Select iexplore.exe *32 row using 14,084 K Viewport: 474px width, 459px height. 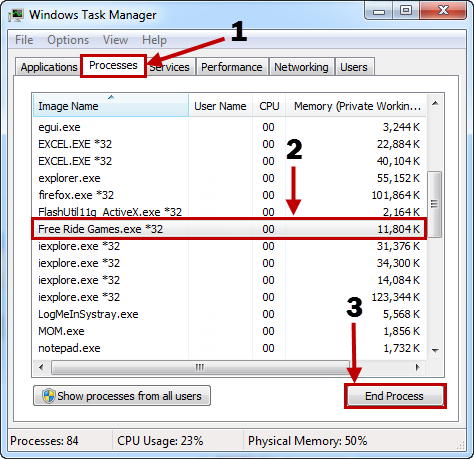(x=229, y=280)
